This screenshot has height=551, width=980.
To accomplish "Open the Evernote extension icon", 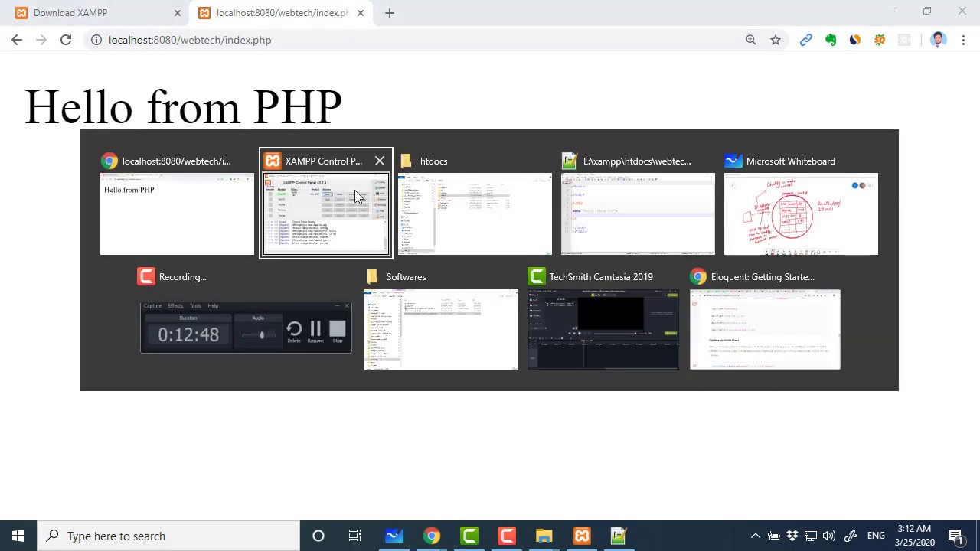I will click(831, 40).
